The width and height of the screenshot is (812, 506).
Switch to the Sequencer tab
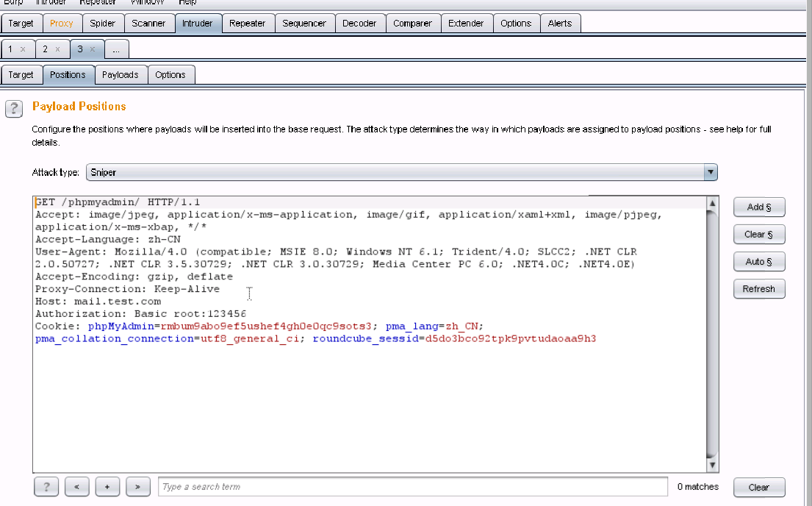coord(304,24)
